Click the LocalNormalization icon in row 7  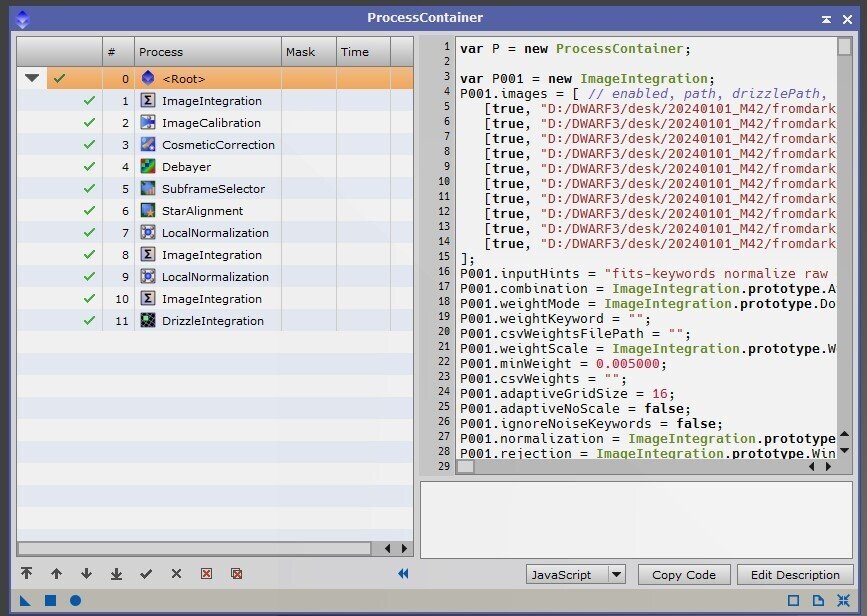click(148, 232)
